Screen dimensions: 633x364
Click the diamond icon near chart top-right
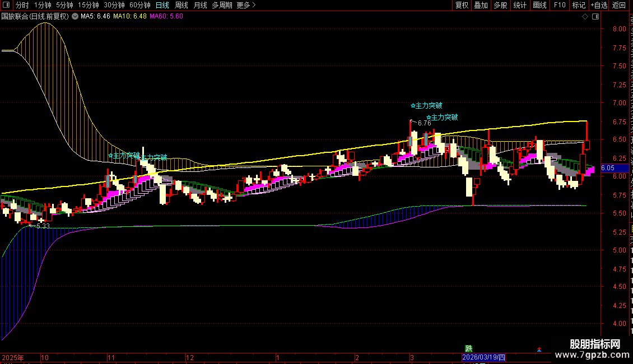coord(585,17)
